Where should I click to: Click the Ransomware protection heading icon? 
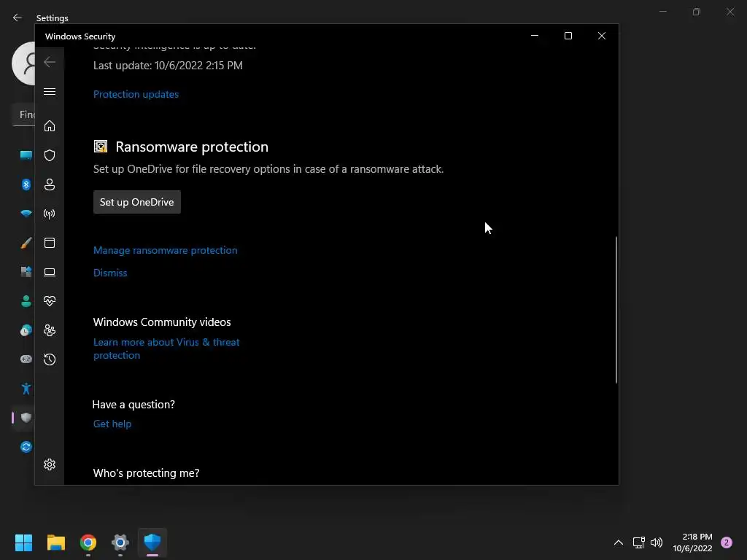[x=101, y=146]
